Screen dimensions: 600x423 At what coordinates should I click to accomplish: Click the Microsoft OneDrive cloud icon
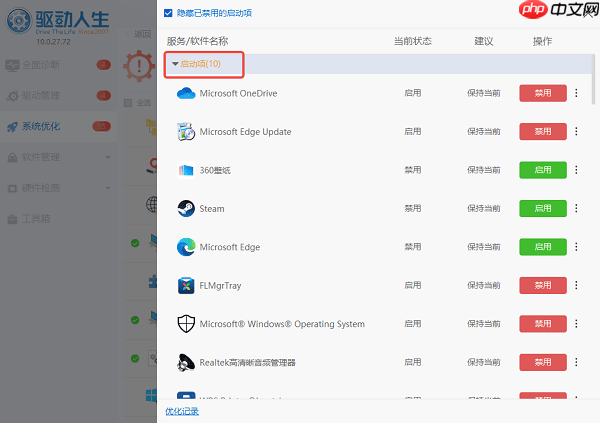click(186, 93)
